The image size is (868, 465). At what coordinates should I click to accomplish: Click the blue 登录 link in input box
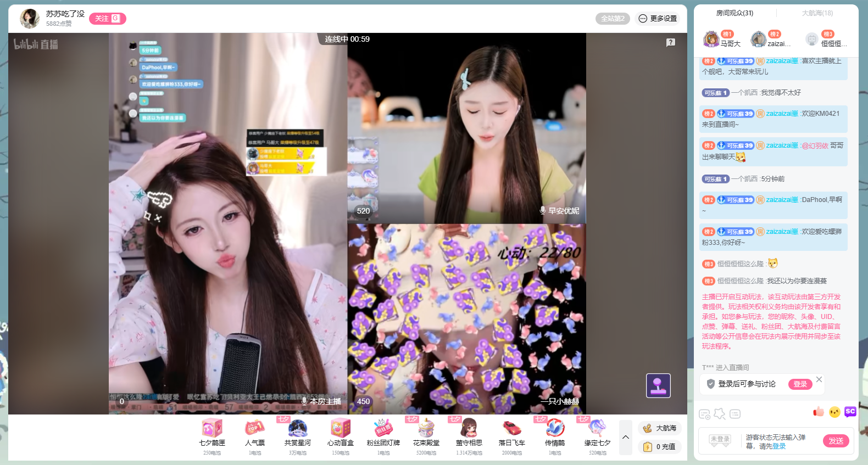coord(779,446)
